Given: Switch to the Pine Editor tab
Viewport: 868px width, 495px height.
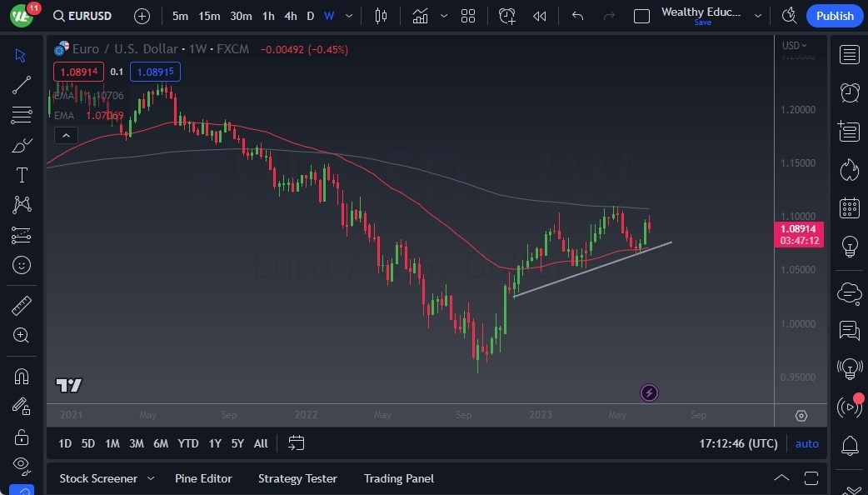Looking at the screenshot, I should (x=203, y=478).
